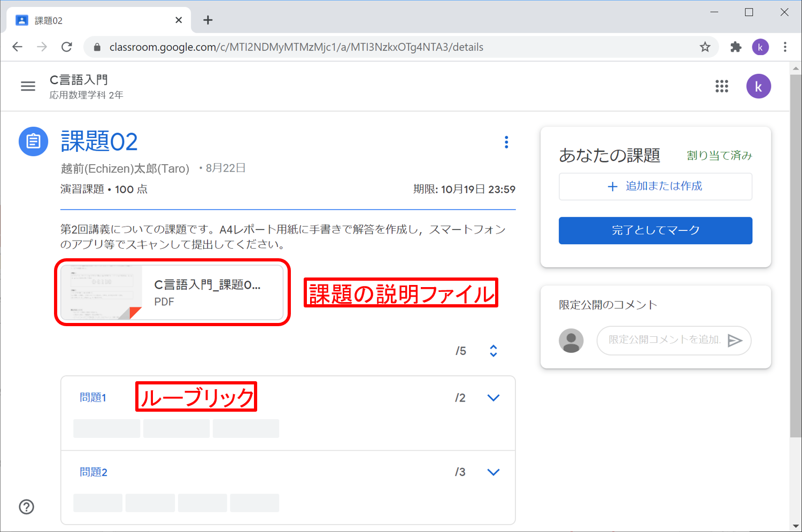Send the private comment with arrow icon
This screenshot has width=802, height=532.
click(x=735, y=340)
